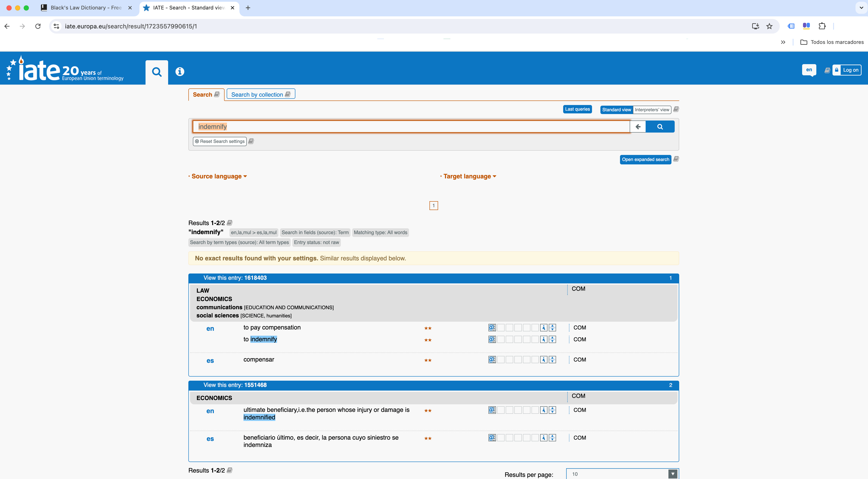
Task: Click the 'Matching type: All words' filter tag
Action: coord(380,232)
